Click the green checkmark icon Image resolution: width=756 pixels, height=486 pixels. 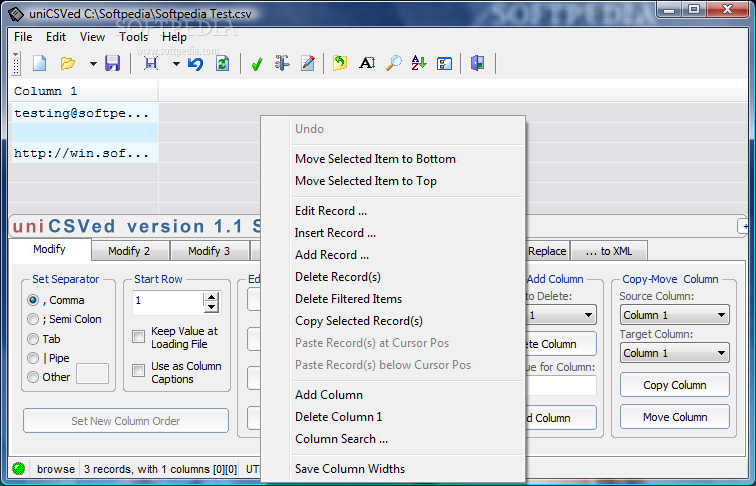tap(257, 64)
